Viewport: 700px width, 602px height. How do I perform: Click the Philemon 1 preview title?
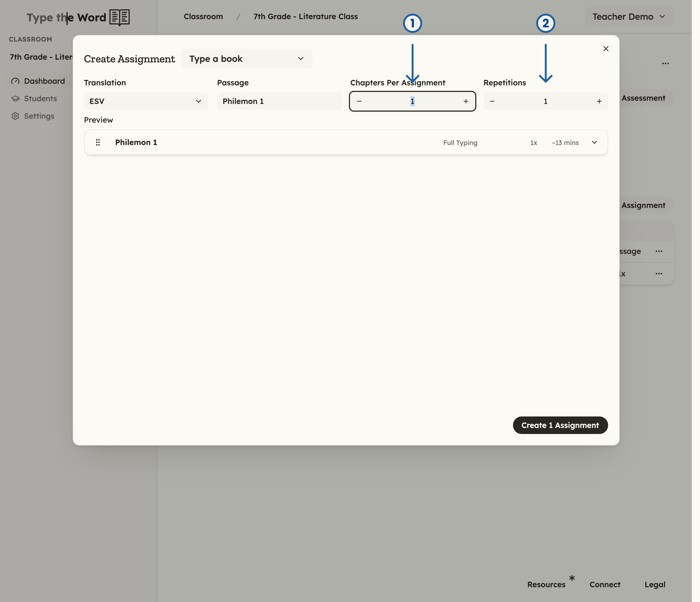(x=136, y=142)
